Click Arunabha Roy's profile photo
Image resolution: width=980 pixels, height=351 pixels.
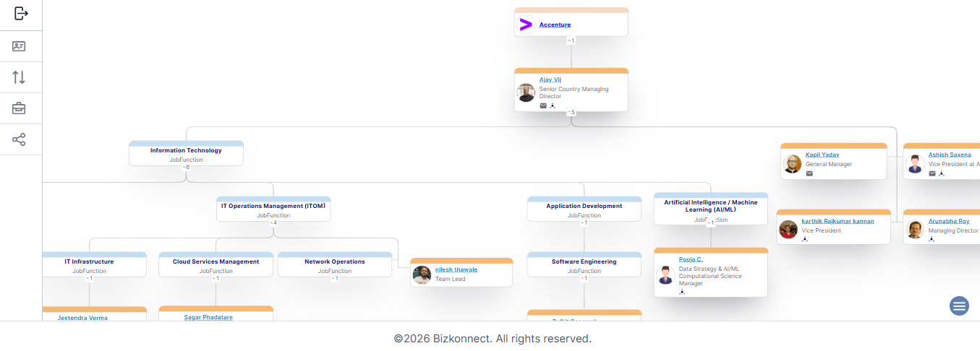pyautogui.click(x=915, y=230)
